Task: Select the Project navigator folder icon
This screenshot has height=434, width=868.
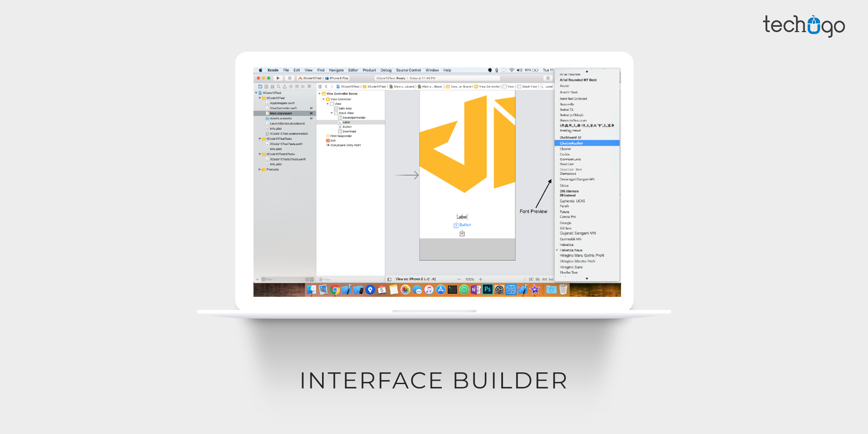Action: [260, 86]
